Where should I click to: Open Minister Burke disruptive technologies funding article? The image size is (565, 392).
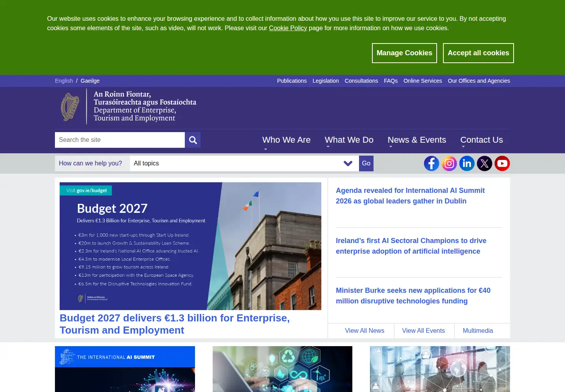click(x=413, y=296)
